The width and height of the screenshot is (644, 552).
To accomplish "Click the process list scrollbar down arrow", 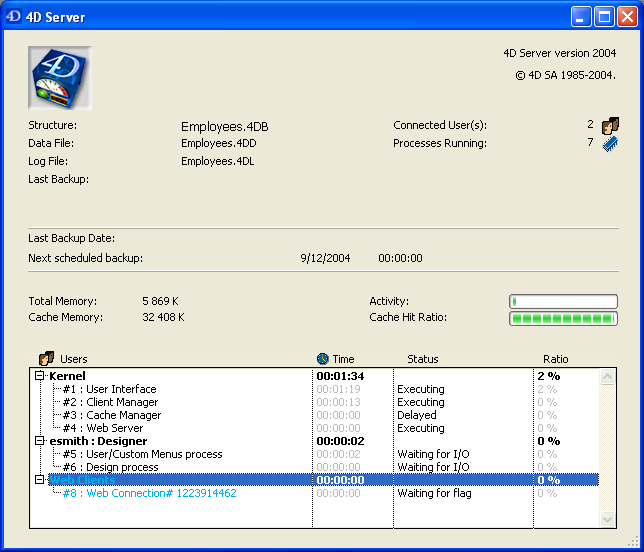I will pyautogui.click(x=607, y=520).
